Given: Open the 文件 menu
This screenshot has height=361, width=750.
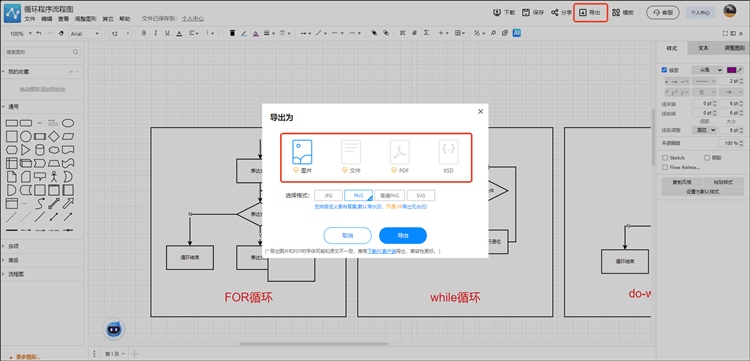Looking at the screenshot, I should point(30,19).
